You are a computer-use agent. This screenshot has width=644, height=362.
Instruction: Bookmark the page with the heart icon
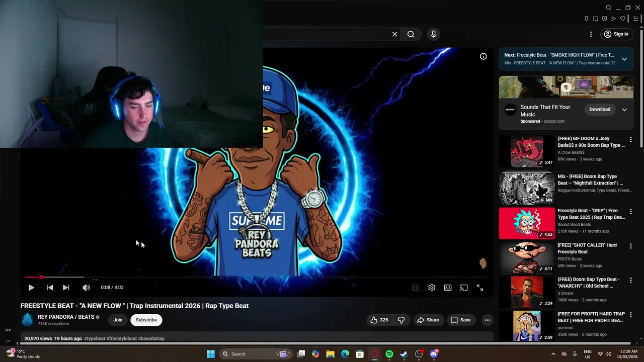pyautogui.click(x=622, y=19)
